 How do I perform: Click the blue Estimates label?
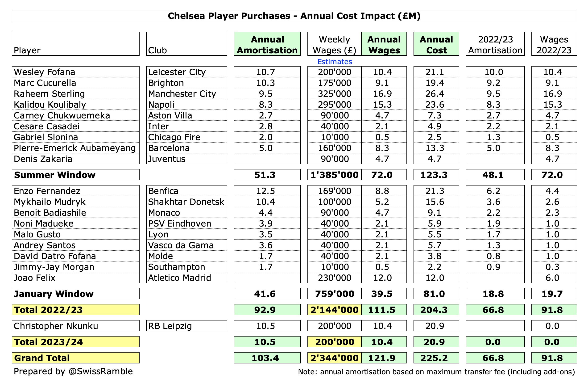pos(334,62)
